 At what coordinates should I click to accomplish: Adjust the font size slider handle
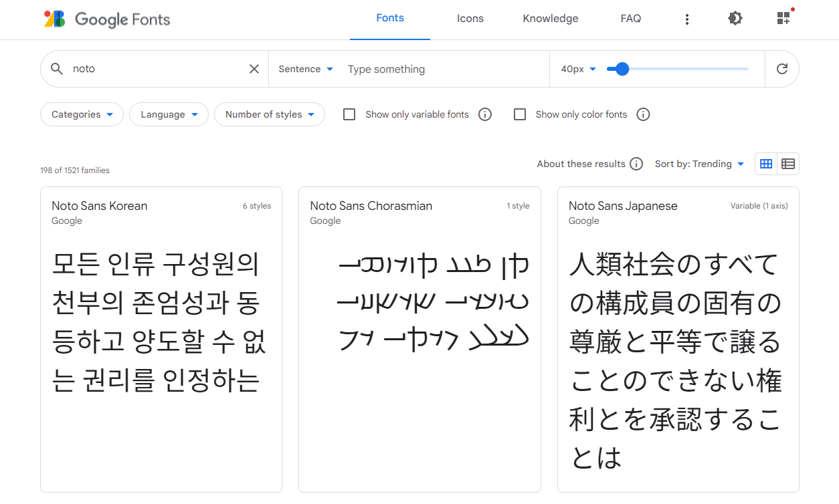[x=622, y=69]
